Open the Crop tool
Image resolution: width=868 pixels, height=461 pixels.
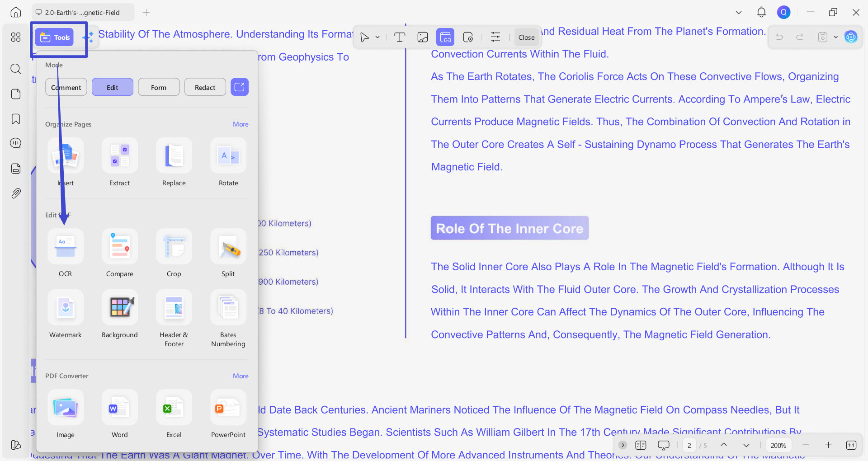(x=174, y=253)
